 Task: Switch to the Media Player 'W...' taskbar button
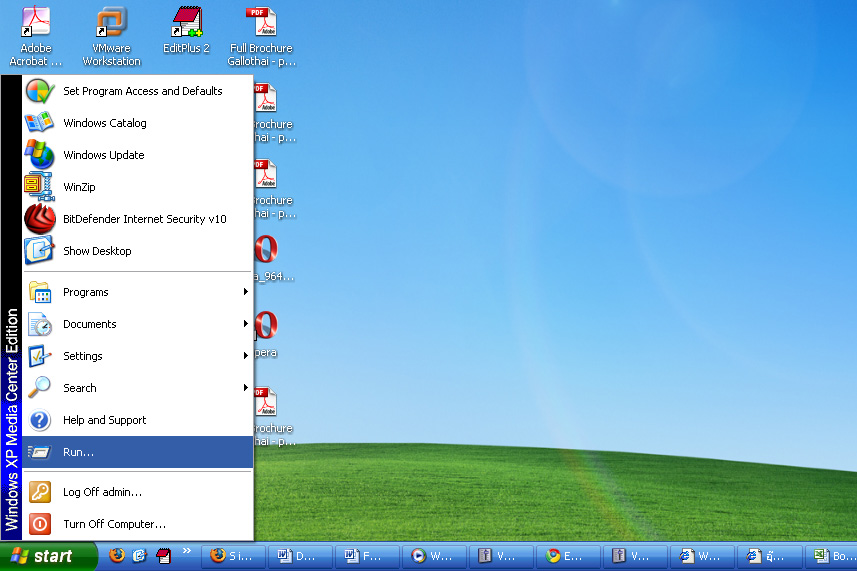[435, 556]
